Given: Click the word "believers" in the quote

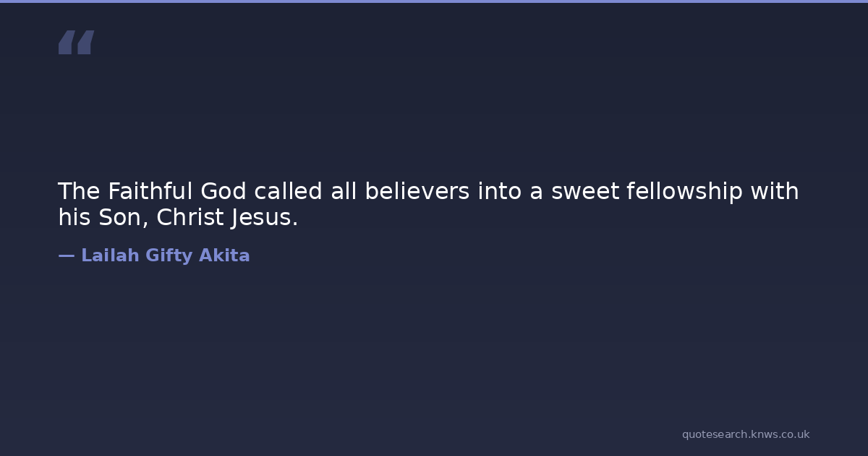Looking at the screenshot, I should point(417,192).
